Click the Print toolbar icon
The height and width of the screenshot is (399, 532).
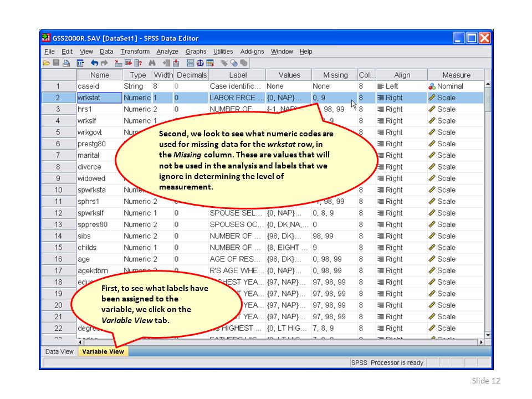[66, 63]
